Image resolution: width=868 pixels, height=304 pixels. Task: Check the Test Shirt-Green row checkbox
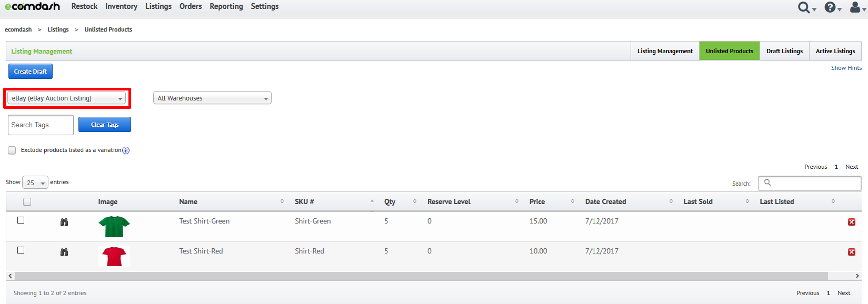pyautogui.click(x=21, y=220)
